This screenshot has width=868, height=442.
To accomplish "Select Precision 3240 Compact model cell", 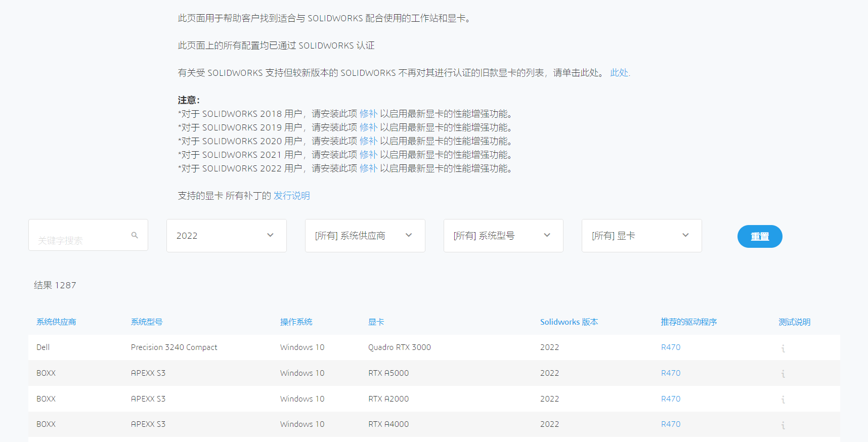I will pos(174,347).
